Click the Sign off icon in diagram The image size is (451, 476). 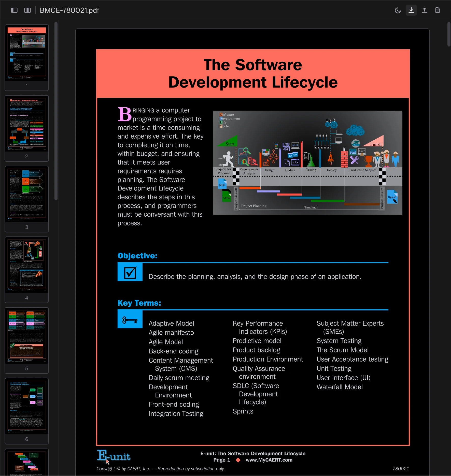tap(392, 197)
